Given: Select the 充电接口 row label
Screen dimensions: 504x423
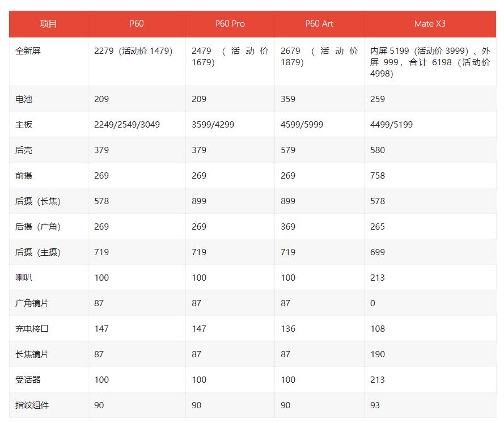Looking at the screenshot, I should click(32, 328).
